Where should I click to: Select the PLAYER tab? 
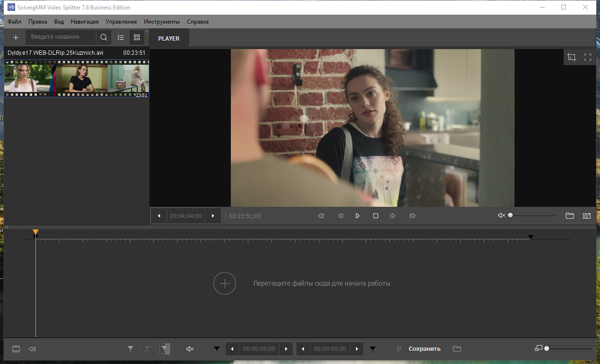tap(169, 39)
